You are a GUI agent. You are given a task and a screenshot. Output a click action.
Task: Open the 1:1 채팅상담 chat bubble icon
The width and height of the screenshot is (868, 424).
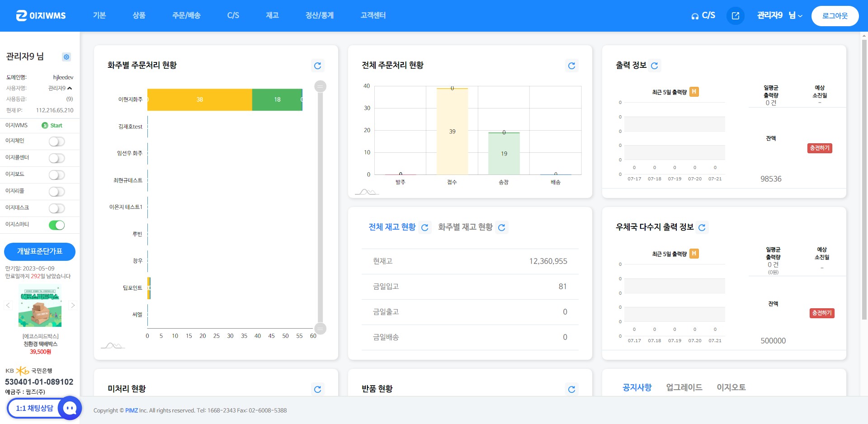(70, 408)
